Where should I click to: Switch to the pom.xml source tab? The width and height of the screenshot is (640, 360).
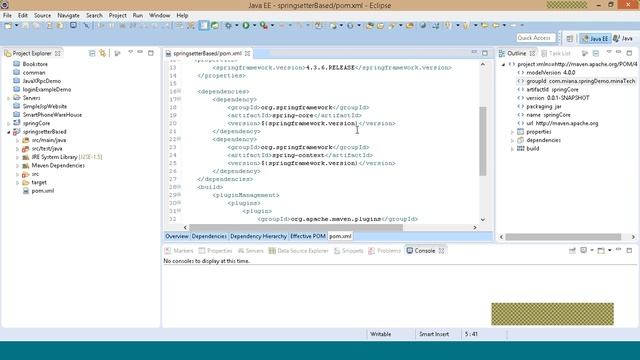340,236
